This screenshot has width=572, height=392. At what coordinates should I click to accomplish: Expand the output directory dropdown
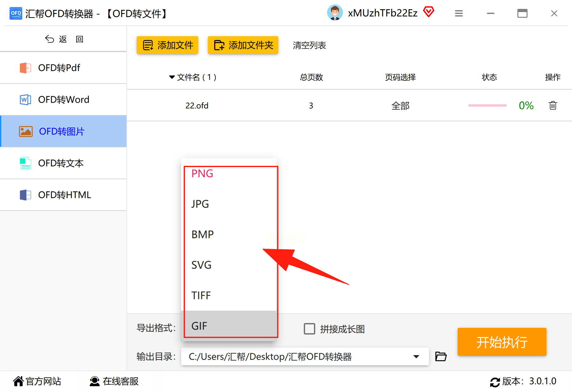click(x=416, y=356)
